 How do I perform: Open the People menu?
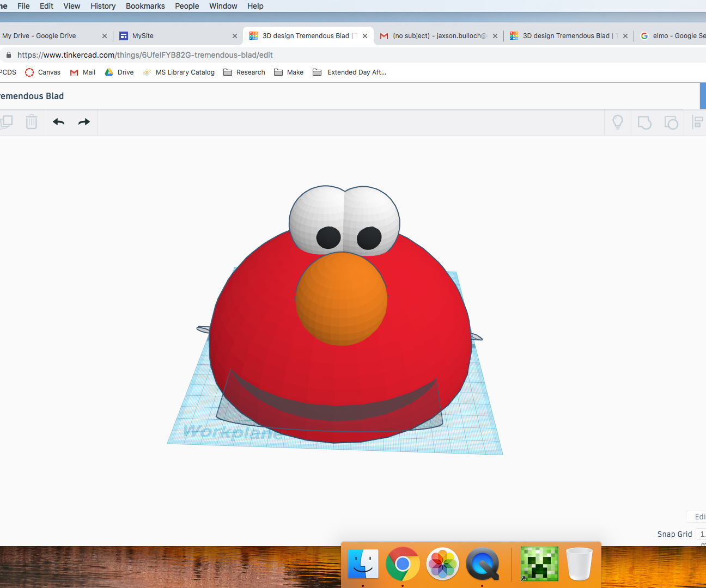pos(187,6)
